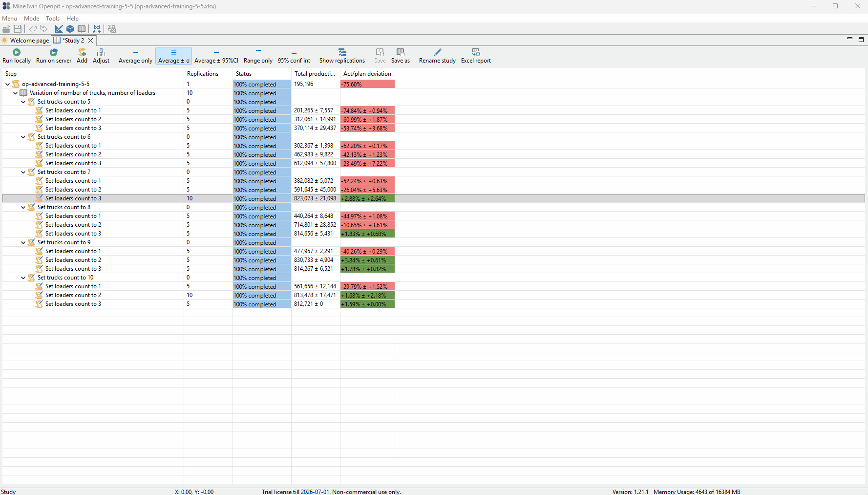The image size is (868, 495).
Task: Select Set loaders count to 3 under trucks 7
Action: click(73, 198)
